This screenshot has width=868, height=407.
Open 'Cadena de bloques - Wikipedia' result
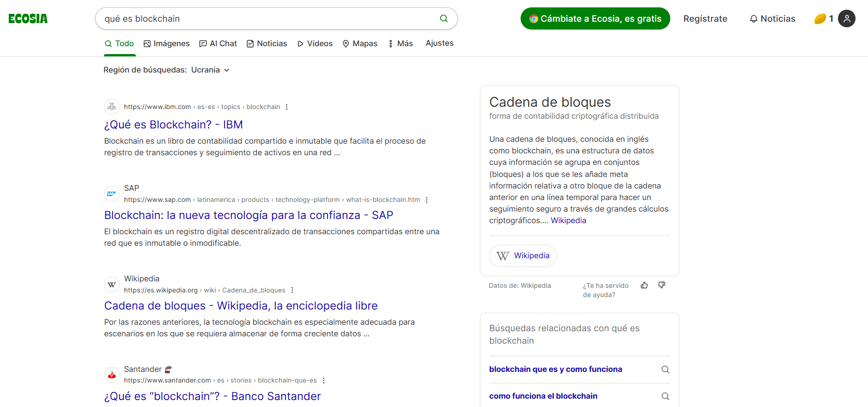click(241, 306)
